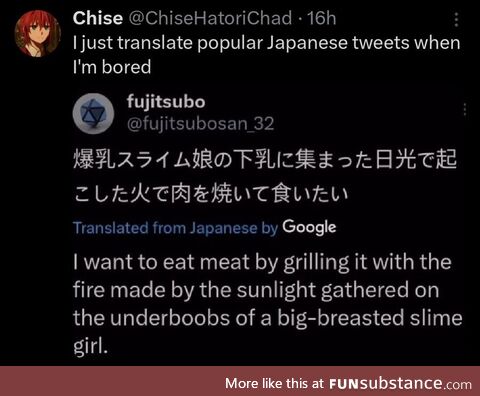This screenshot has width=480, height=396.
Task: Open the @ChiseHatoriChad handle
Action: 210,18
